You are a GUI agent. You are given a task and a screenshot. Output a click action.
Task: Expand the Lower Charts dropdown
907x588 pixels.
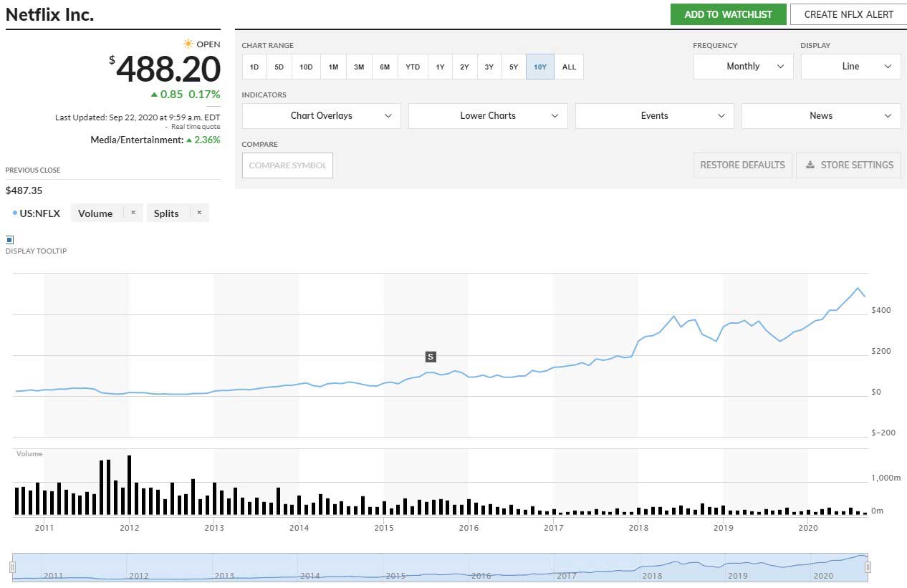click(488, 116)
